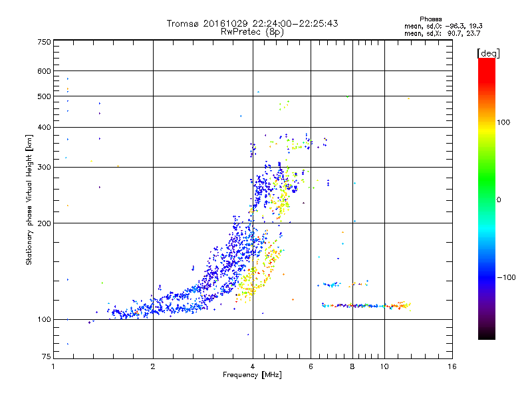This screenshot has height=399, width=532.
Task: Click the 0 label on colorbar
Action: click(x=499, y=200)
